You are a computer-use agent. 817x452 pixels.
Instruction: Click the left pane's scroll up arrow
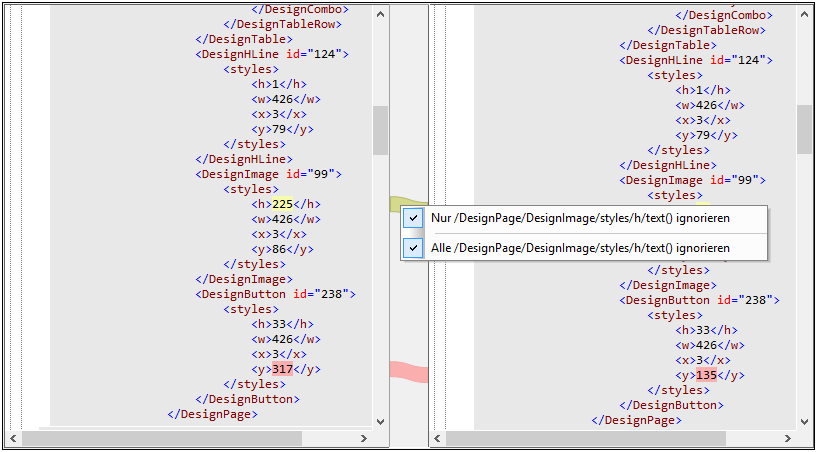point(380,14)
